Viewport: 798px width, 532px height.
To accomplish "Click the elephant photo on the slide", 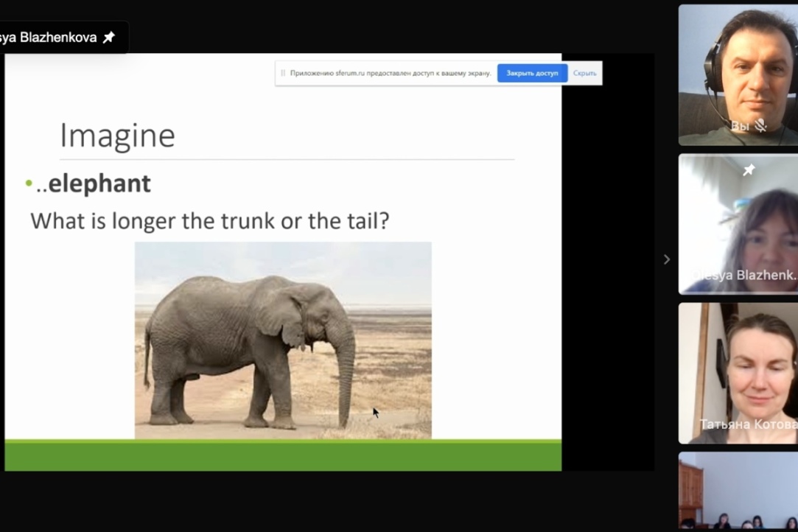I will pos(283,340).
